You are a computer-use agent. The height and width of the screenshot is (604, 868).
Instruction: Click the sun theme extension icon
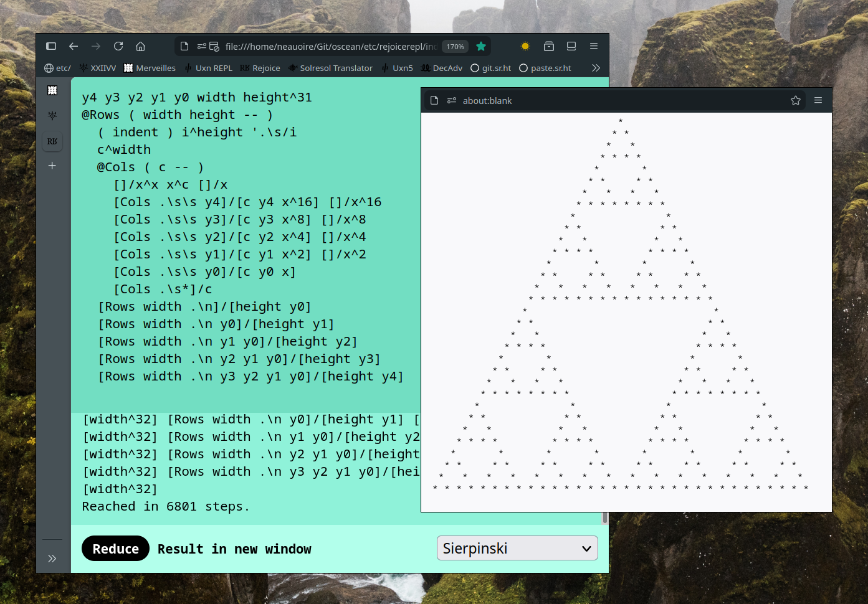525,46
